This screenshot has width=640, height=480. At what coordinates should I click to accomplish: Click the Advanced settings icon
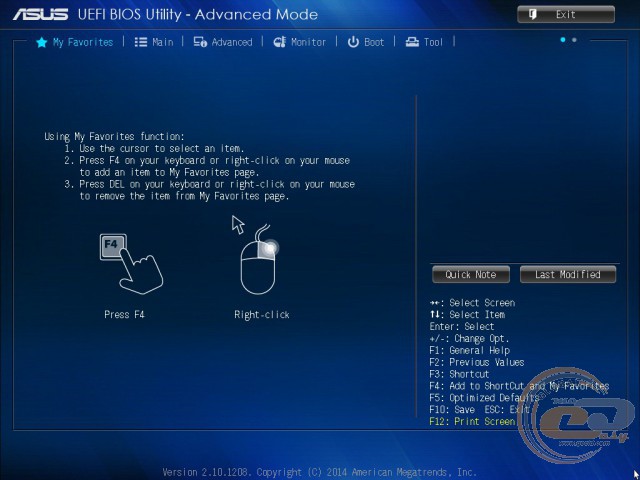pyautogui.click(x=200, y=42)
